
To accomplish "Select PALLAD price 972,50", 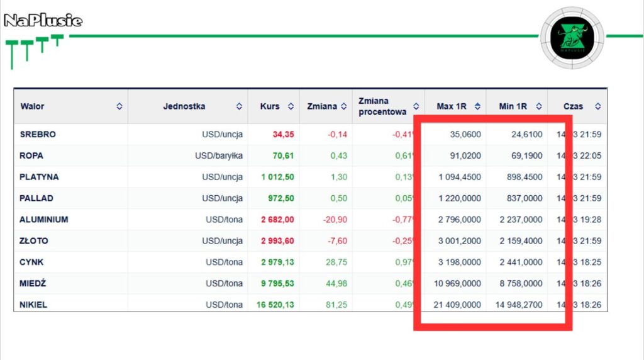I will 281,198.
